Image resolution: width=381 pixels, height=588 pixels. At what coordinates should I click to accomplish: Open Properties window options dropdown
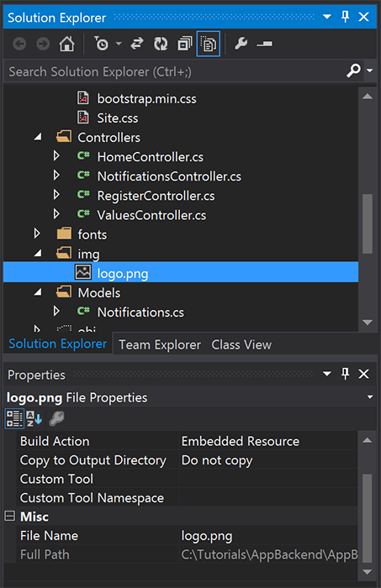(327, 374)
